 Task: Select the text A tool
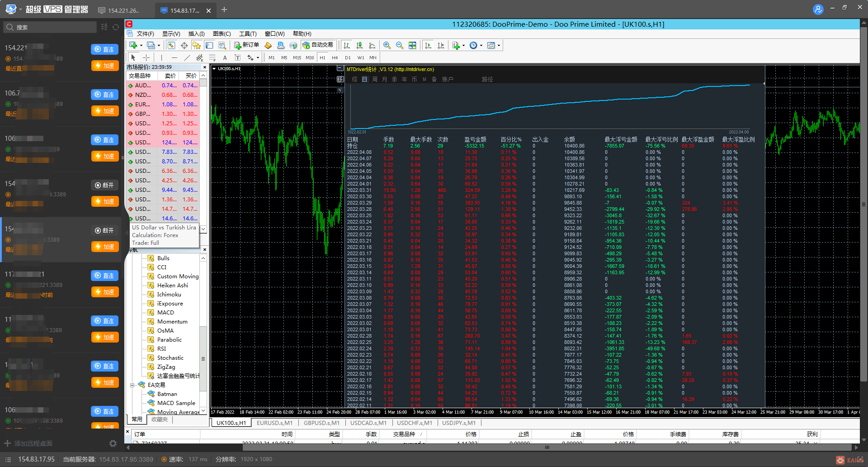pyautogui.click(x=225, y=57)
